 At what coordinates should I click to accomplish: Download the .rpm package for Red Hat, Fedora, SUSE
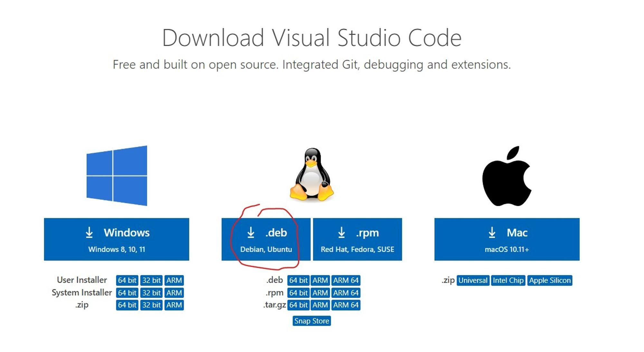click(357, 239)
